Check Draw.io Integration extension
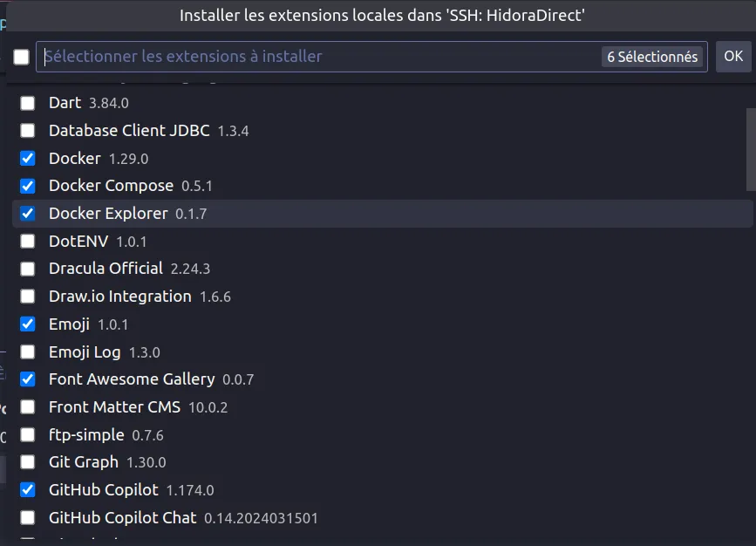This screenshot has width=756, height=546. tap(28, 297)
